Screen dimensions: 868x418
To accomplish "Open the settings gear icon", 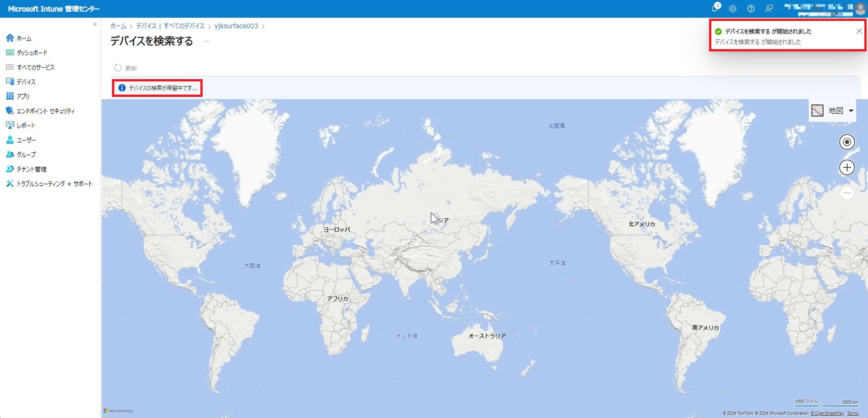I will point(733,9).
